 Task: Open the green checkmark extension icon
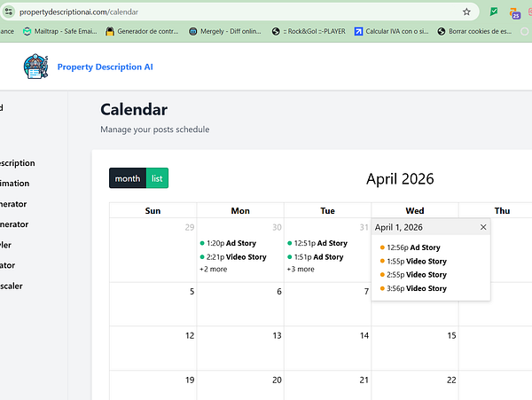pos(494,12)
